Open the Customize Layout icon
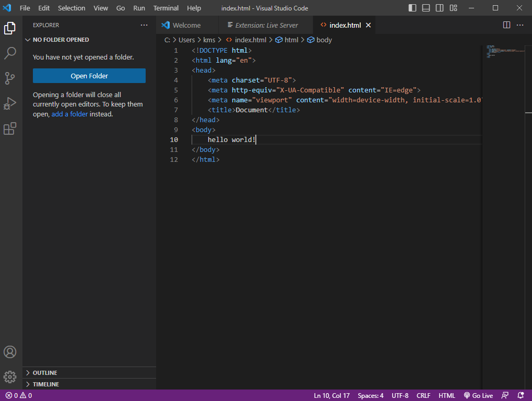The width and height of the screenshot is (532, 401). pyautogui.click(x=453, y=8)
